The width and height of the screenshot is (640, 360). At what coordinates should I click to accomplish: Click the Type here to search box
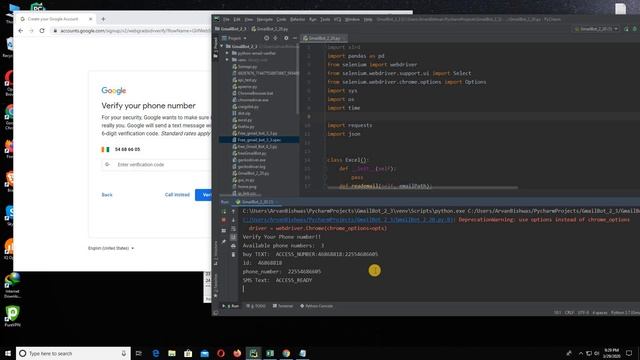(x=73, y=353)
